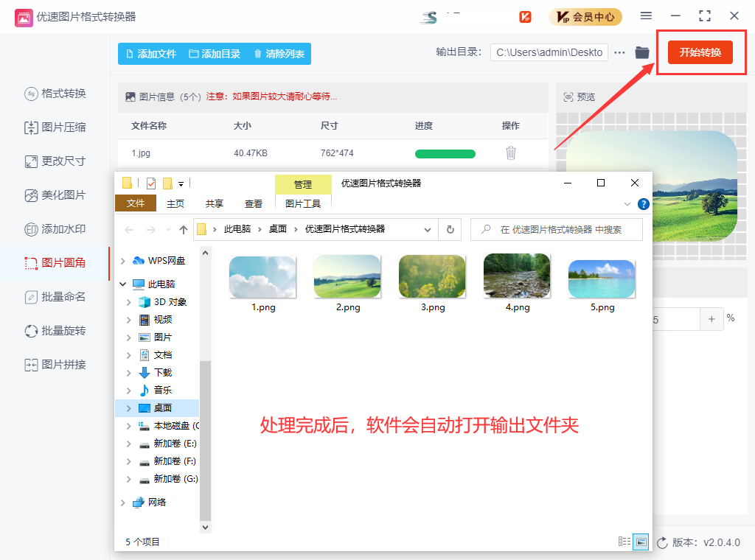The height and width of the screenshot is (560, 755).
Task: Open 查看 tab in Explorer ribbon
Action: [x=254, y=203]
